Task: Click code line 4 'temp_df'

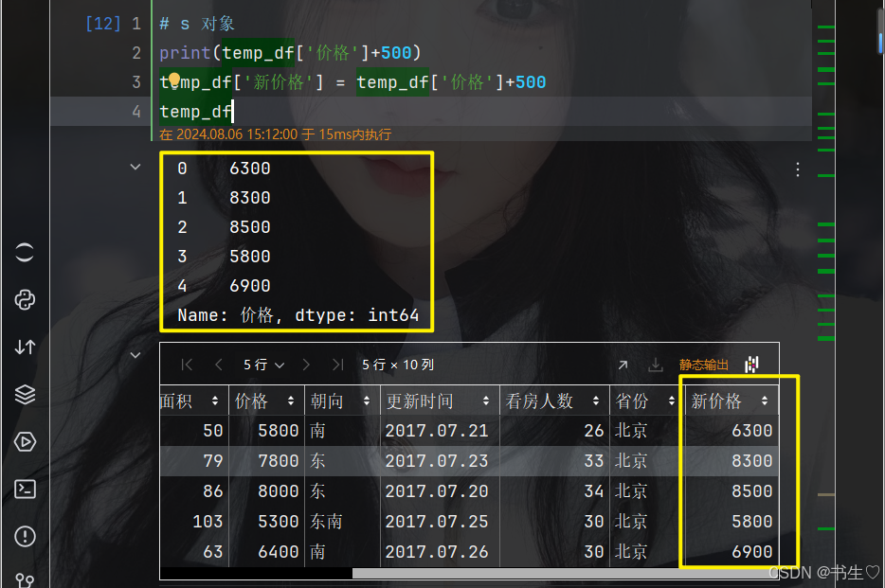Action: 195,112
